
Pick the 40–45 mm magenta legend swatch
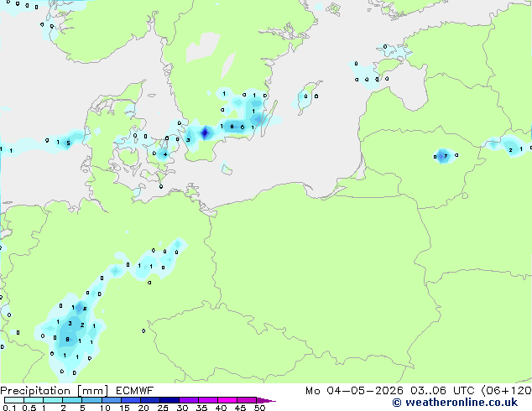[x=227, y=400]
